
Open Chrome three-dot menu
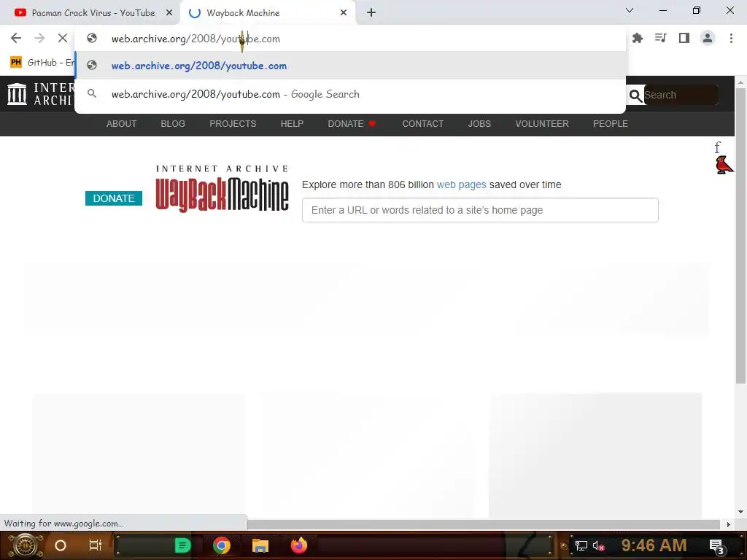pyautogui.click(x=731, y=38)
